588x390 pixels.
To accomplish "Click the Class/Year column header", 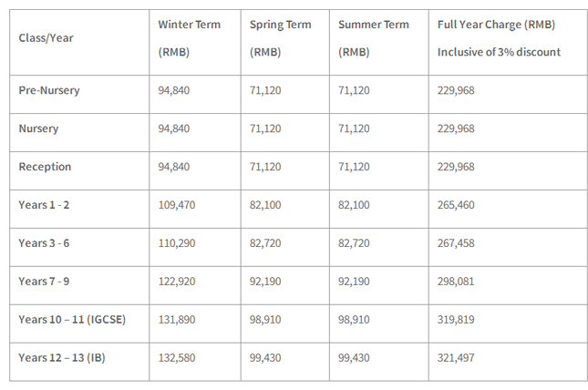I will coord(44,37).
